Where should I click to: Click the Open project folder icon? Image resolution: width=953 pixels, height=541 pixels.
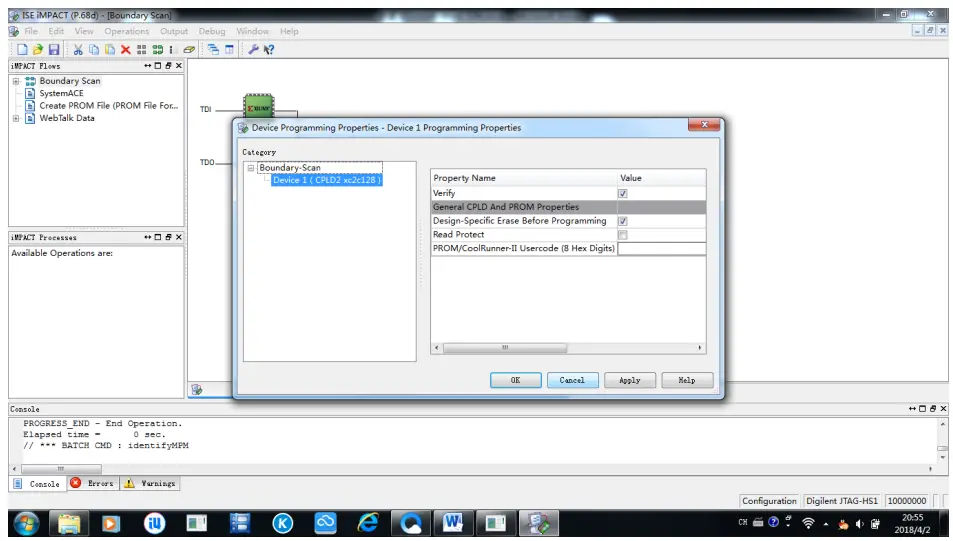pos(38,49)
